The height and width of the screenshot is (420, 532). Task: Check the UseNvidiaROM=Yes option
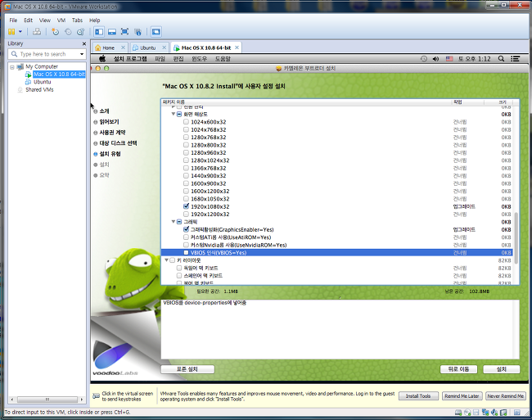[x=186, y=245]
